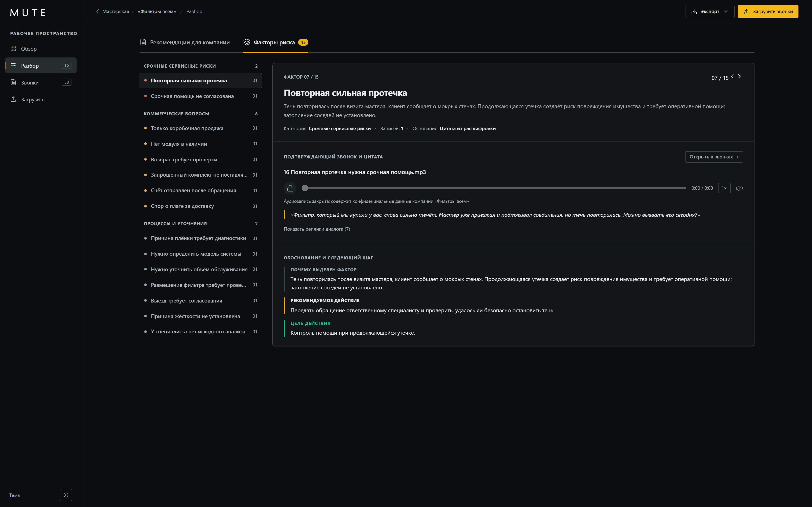Image resolution: width=812 pixels, height=507 pixels.
Task: Select the Факторы риска tab
Action: [x=276, y=42]
